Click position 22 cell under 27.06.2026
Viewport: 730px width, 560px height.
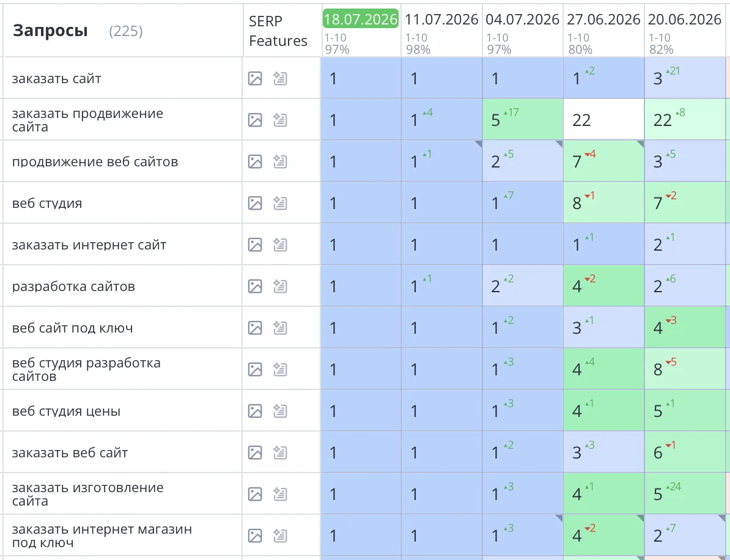(x=604, y=120)
